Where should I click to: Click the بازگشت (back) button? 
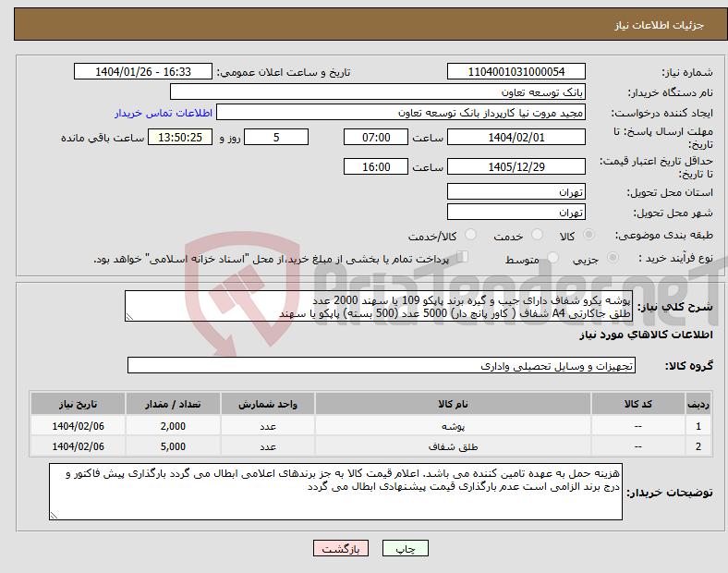pyautogui.click(x=341, y=548)
